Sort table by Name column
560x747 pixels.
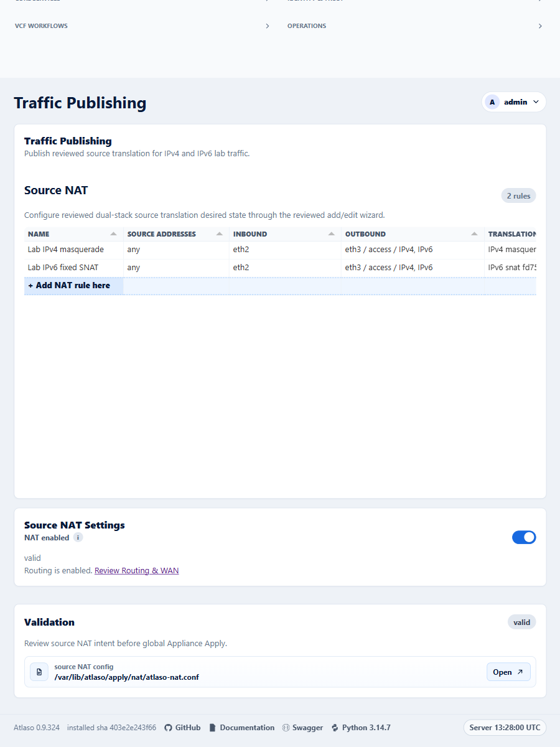coord(73,234)
